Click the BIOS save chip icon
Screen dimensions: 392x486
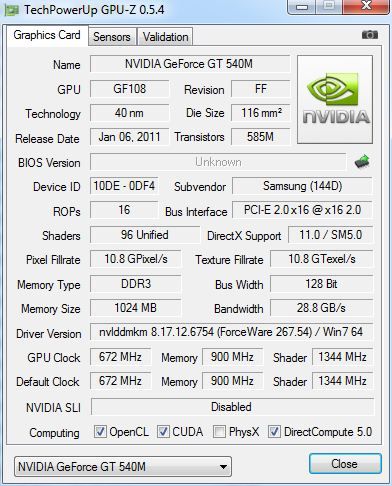pos(362,162)
